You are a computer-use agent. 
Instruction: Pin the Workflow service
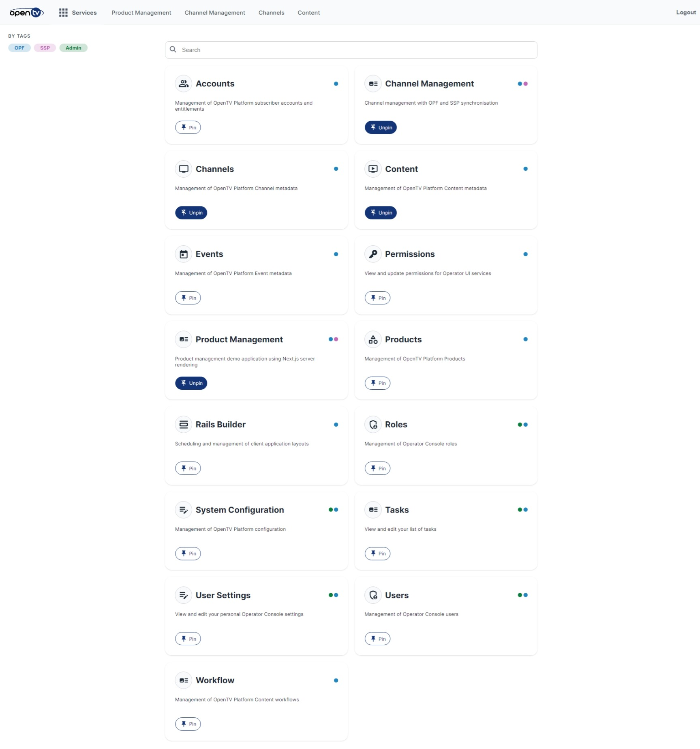click(188, 724)
